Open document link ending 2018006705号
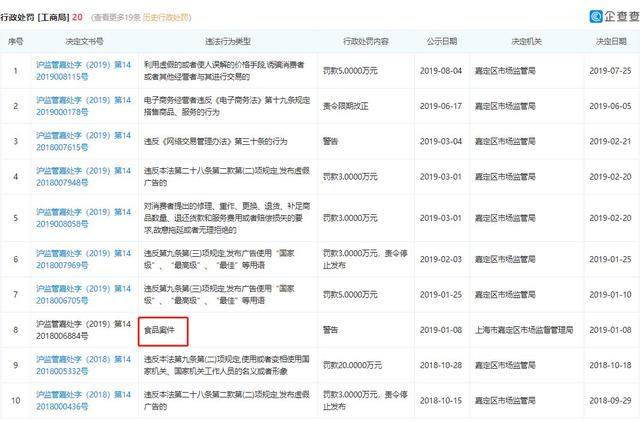The image size is (640, 422). point(83,295)
